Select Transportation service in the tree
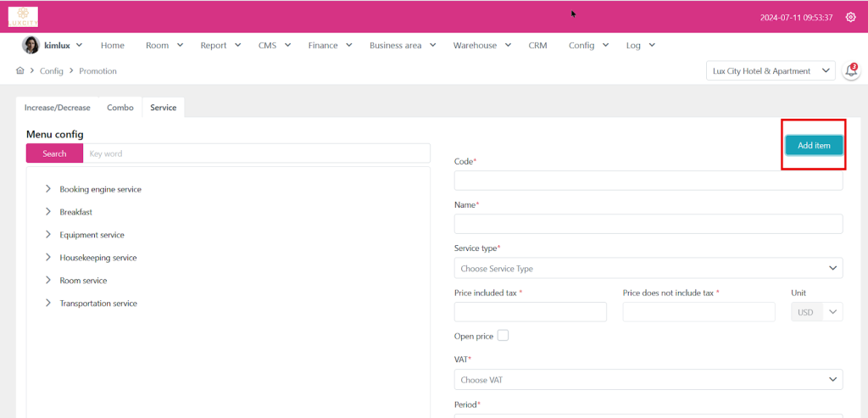 (x=97, y=304)
